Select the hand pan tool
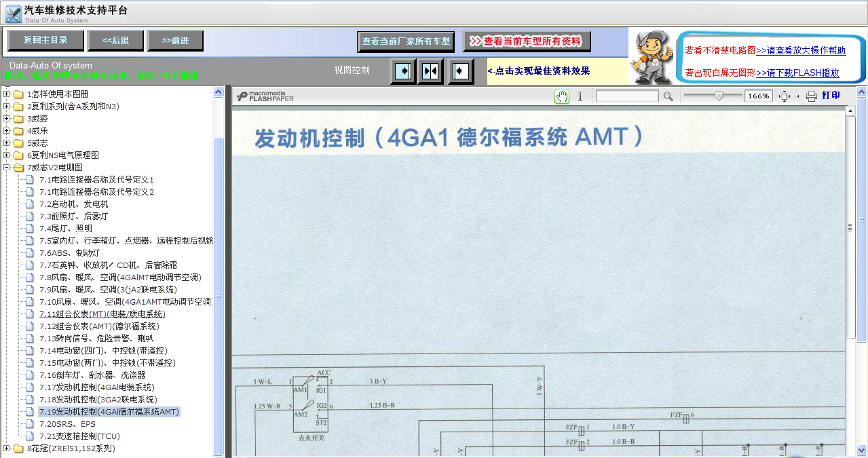Image resolution: width=868 pixels, height=458 pixels. pos(562,96)
